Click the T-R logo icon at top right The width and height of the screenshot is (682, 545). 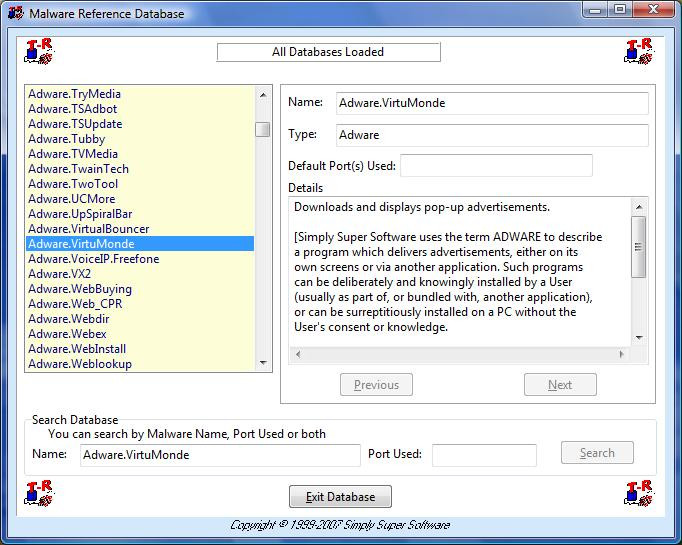coord(639,51)
